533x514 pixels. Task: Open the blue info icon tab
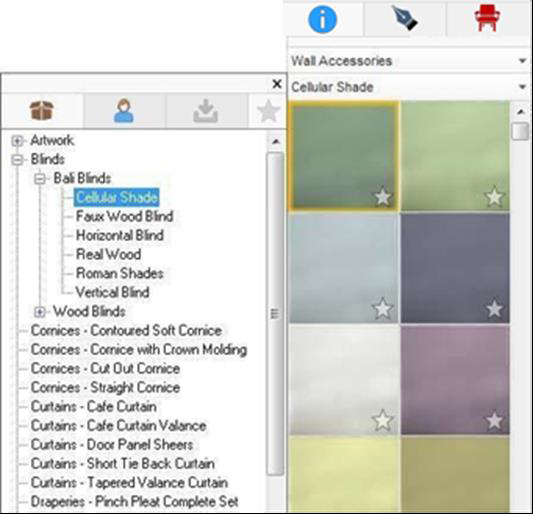(322, 19)
